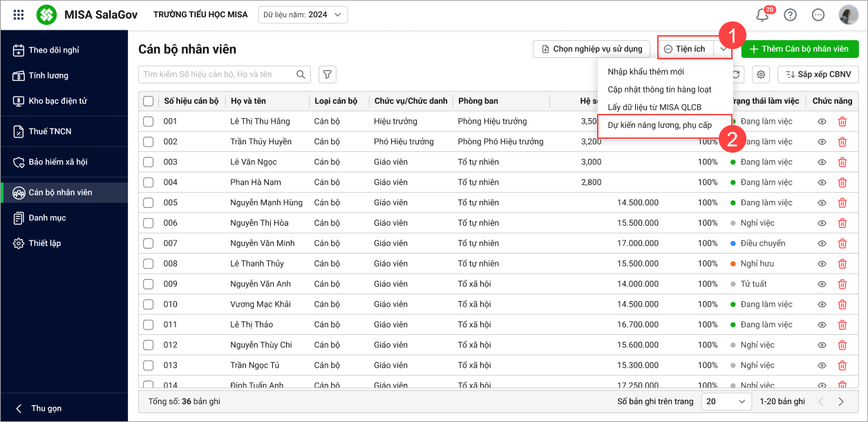Select Dự kiến nâng lương, phụ cấp
Screen dimensions: 868x422
click(x=659, y=126)
